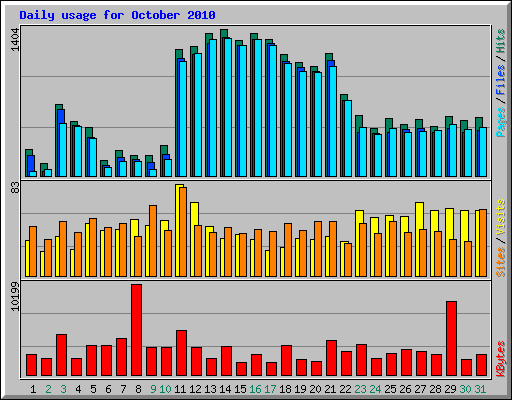Click day "23" on the x-axis
The height and width of the screenshot is (400, 512).
(360, 389)
